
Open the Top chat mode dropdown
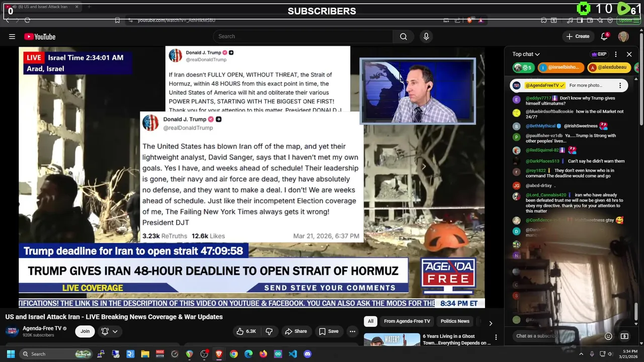pyautogui.click(x=526, y=54)
